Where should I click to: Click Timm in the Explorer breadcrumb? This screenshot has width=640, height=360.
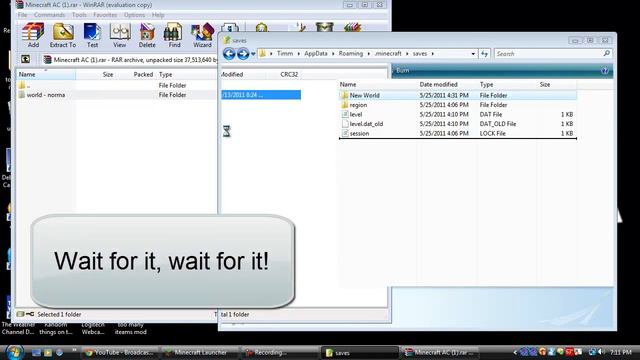[x=285, y=53]
